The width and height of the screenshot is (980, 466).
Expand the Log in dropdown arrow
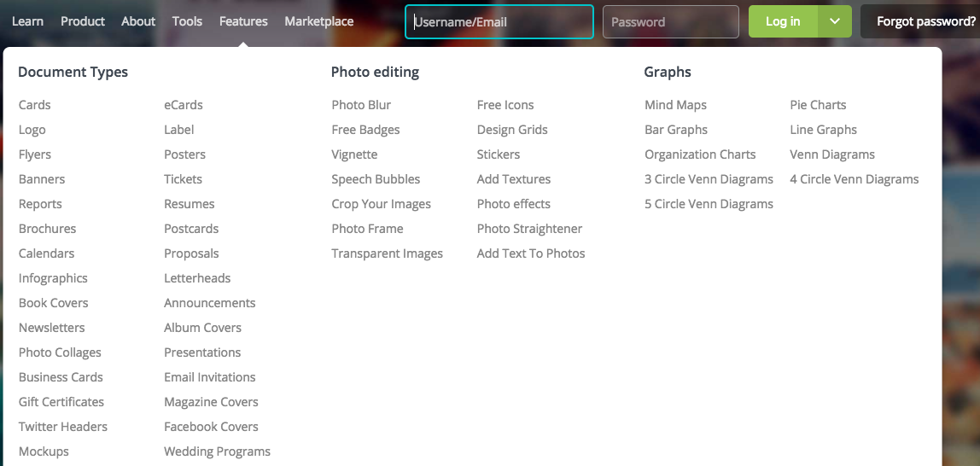click(x=834, y=21)
